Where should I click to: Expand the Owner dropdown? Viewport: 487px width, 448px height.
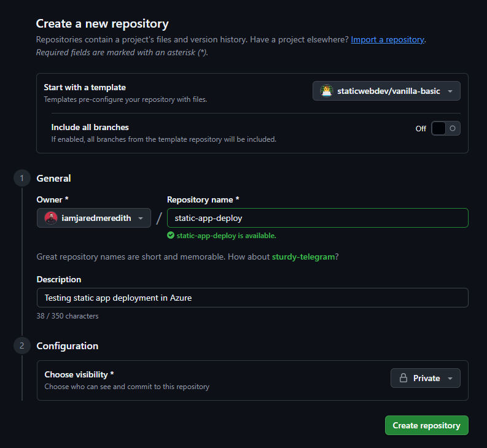pyautogui.click(x=94, y=218)
